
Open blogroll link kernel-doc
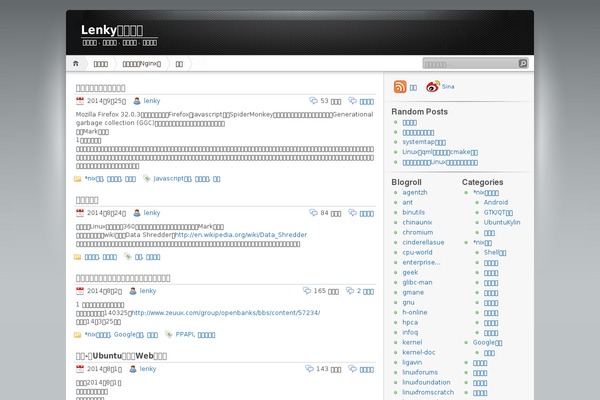tap(419, 352)
